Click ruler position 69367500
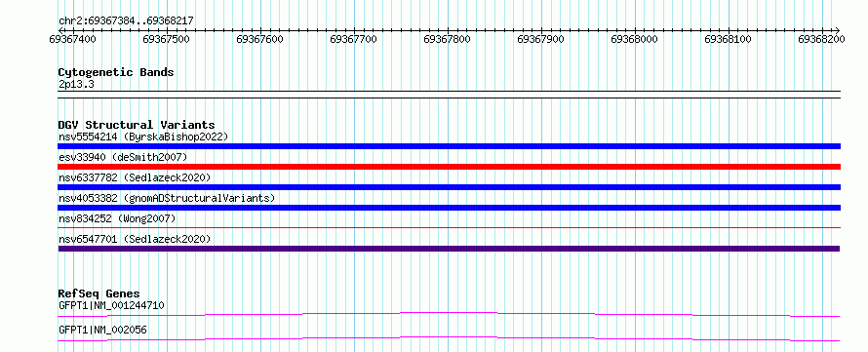This screenshot has width=868, height=352. pyautogui.click(x=166, y=39)
